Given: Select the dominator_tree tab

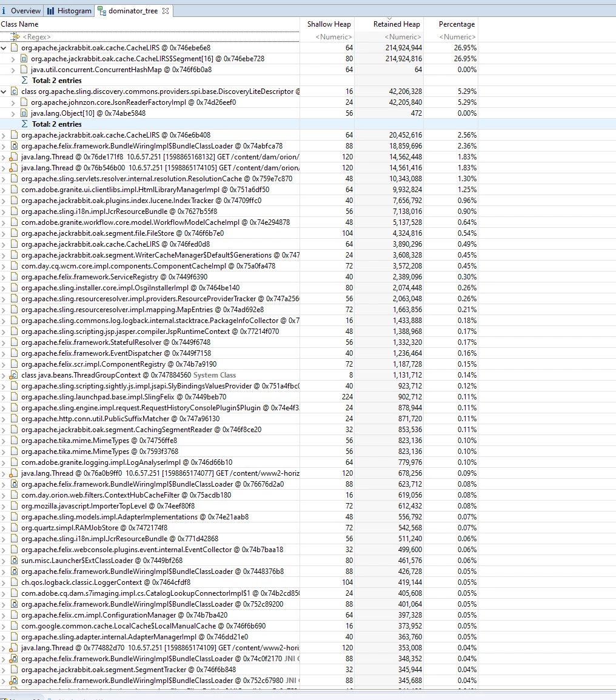Looking at the screenshot, I should [x=133, y=11].
